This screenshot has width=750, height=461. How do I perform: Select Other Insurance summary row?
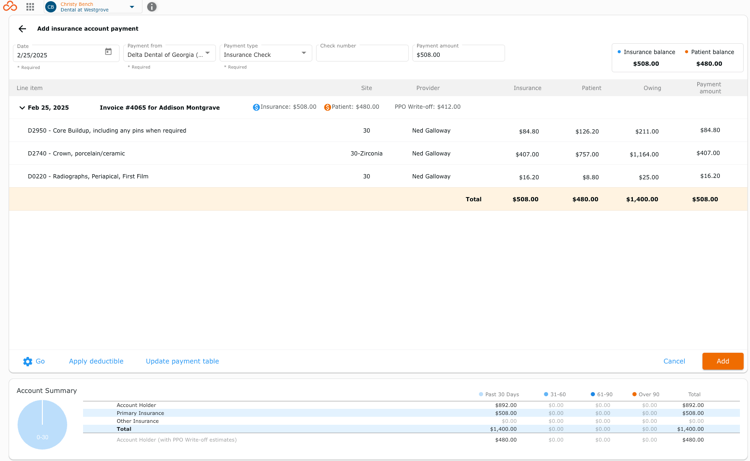click(411, 421)
